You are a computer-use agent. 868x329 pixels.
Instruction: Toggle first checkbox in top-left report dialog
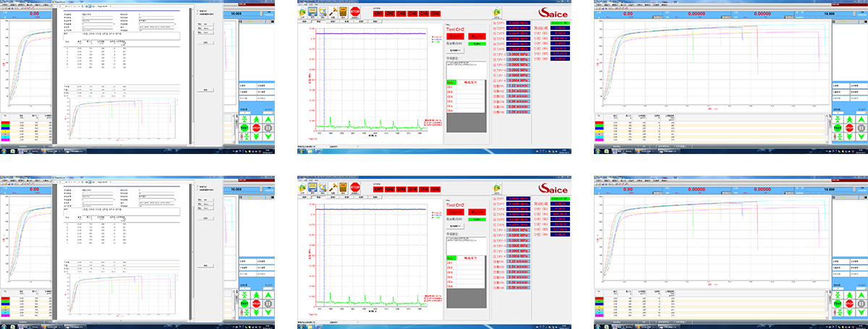(197, 12)
